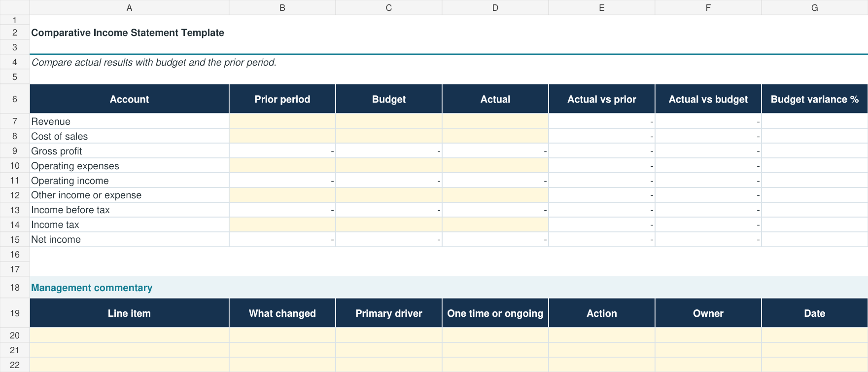Click the Actual vs budget header

tap(708, 99)
